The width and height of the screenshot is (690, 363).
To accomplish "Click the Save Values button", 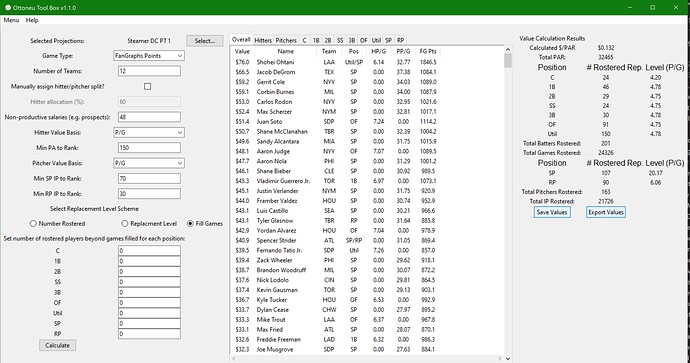I will click(x=552, y=212).
